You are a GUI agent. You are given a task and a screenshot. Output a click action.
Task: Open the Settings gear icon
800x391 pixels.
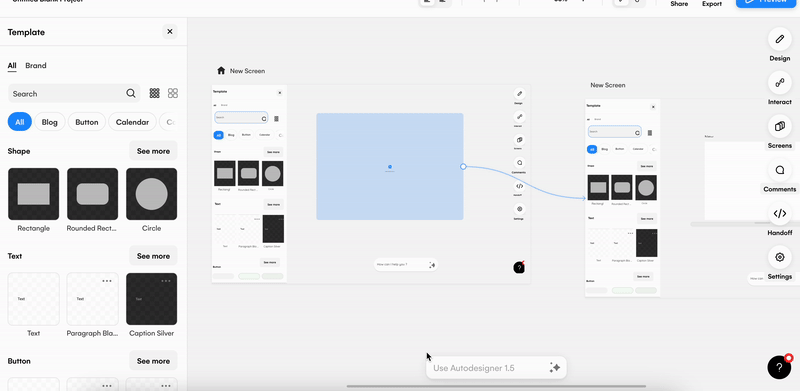pos(780,257)
